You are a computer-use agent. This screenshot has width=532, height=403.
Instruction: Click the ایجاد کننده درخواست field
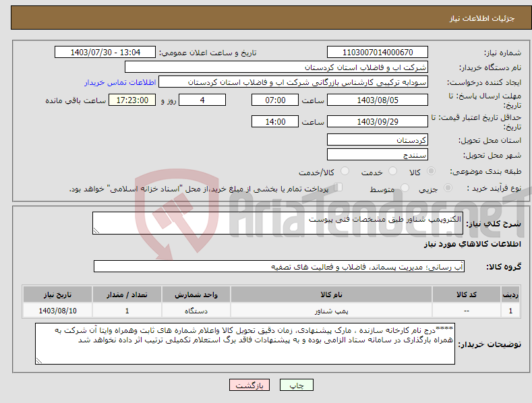(x=293, y=82)
